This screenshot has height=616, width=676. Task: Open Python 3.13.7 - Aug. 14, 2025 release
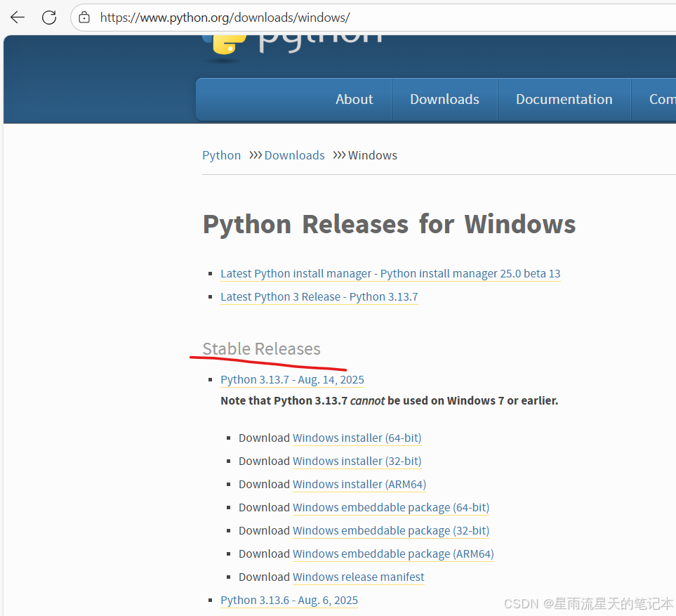click(x=292, y=379)
